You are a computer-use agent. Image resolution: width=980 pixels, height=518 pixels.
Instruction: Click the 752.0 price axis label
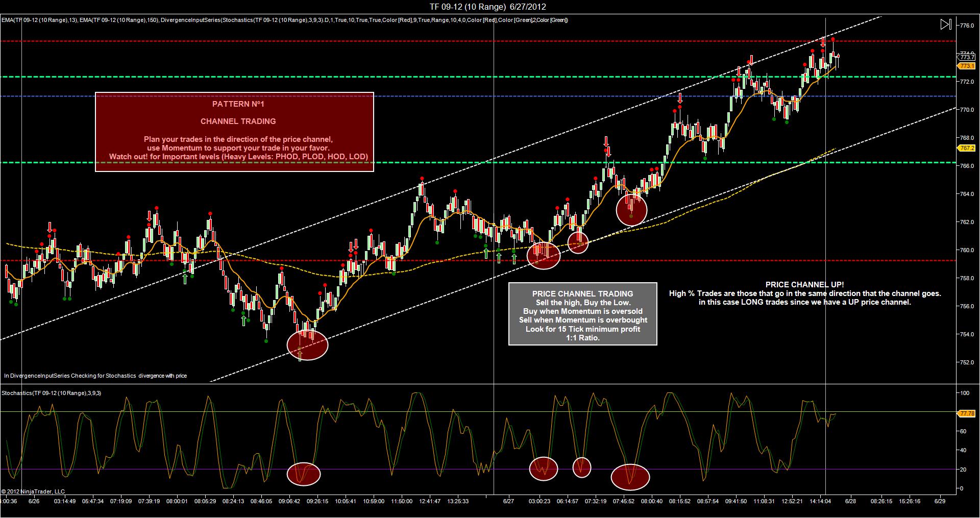tap(967, 362)
